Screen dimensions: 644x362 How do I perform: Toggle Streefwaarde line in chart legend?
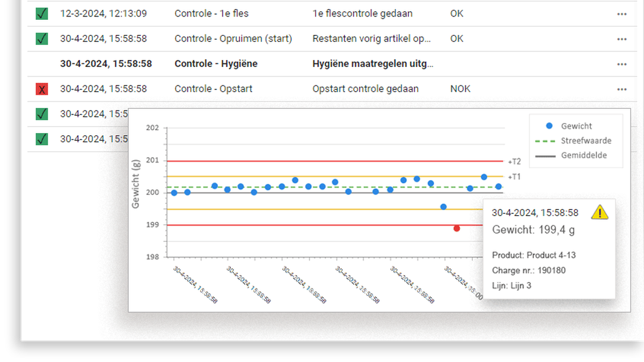click(574, 141)
